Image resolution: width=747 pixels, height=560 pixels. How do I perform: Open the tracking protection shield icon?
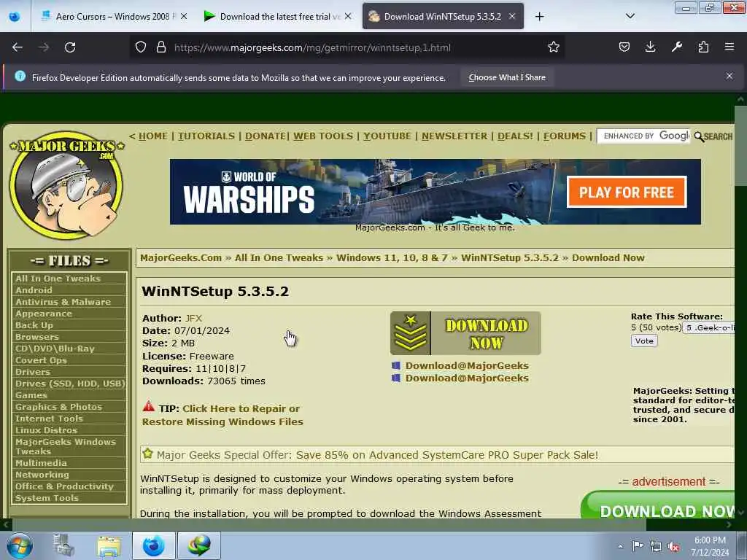[x=141, y=47]
